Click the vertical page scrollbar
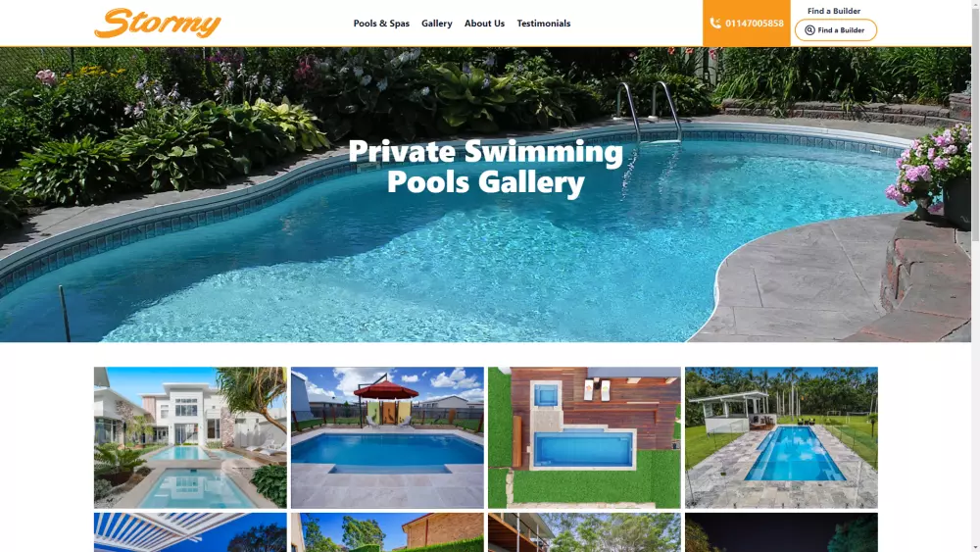Screen dimensions: 980x552 [x=976, y=276]
